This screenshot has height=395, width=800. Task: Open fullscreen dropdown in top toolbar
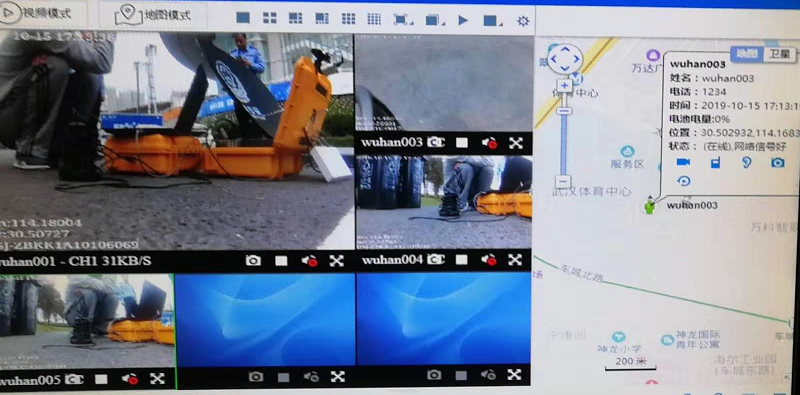point(403,20)
